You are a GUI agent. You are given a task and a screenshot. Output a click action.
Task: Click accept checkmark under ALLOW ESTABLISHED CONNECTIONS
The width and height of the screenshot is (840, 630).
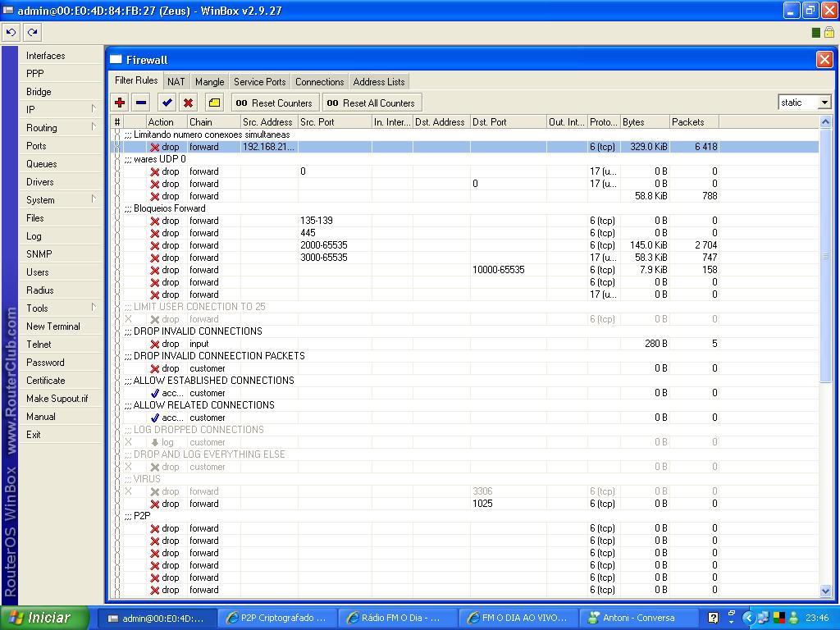[x=155, y=393]
